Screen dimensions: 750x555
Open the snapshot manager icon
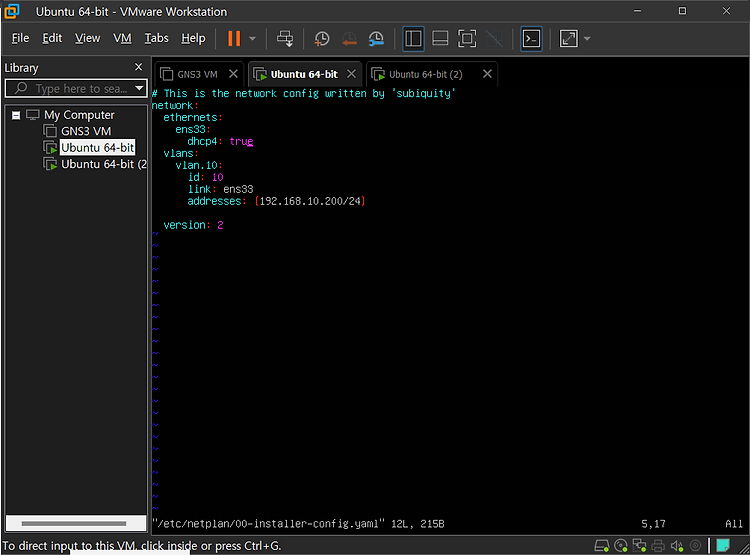pos(376,38)
